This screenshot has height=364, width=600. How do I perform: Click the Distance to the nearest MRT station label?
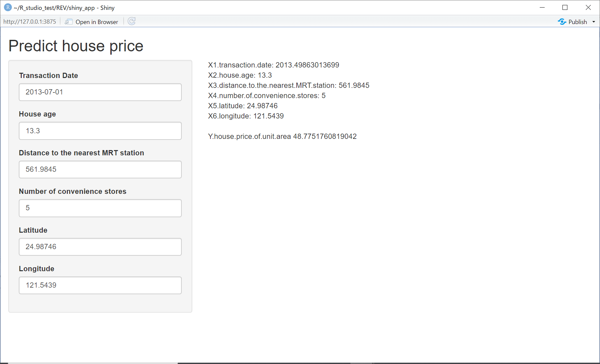pyautogui.click(x=81, y=153)
